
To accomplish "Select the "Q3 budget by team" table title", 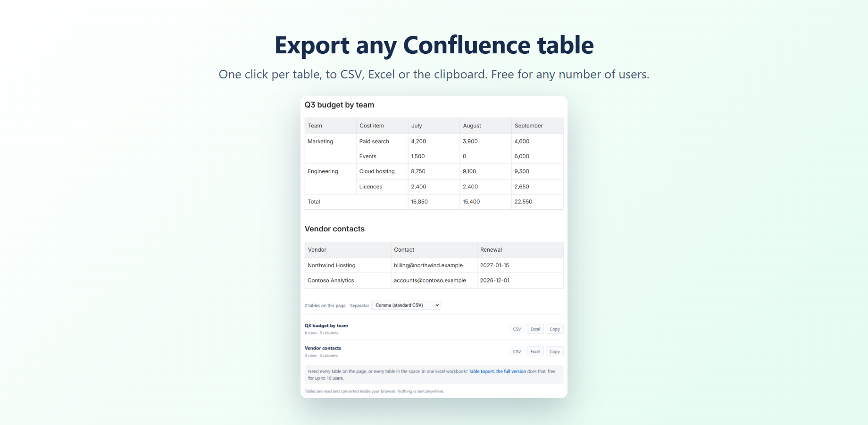I will coord(339,105).
